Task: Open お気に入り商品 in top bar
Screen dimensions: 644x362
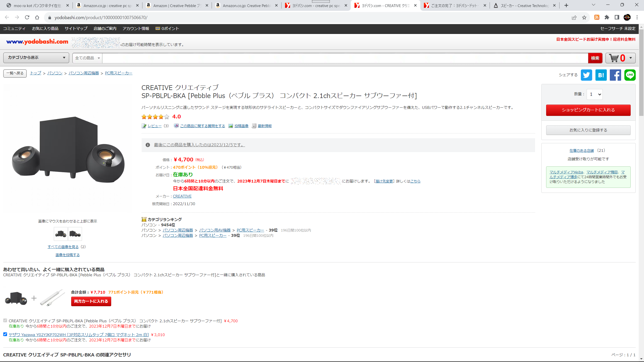Action: click(x=45, y=29)
